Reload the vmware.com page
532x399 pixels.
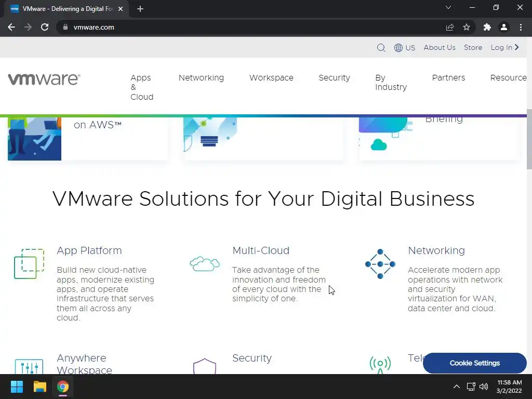45,27
